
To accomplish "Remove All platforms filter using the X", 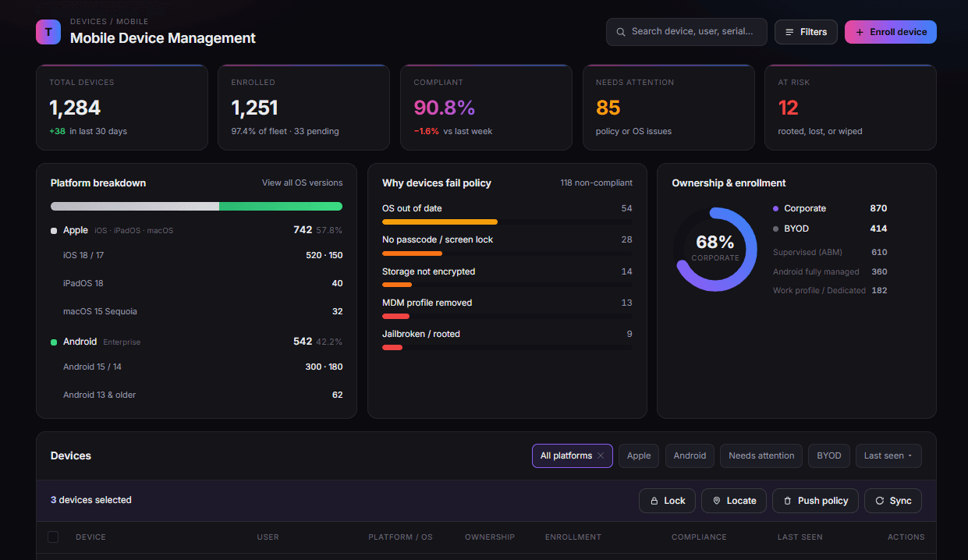I will 601,455.
